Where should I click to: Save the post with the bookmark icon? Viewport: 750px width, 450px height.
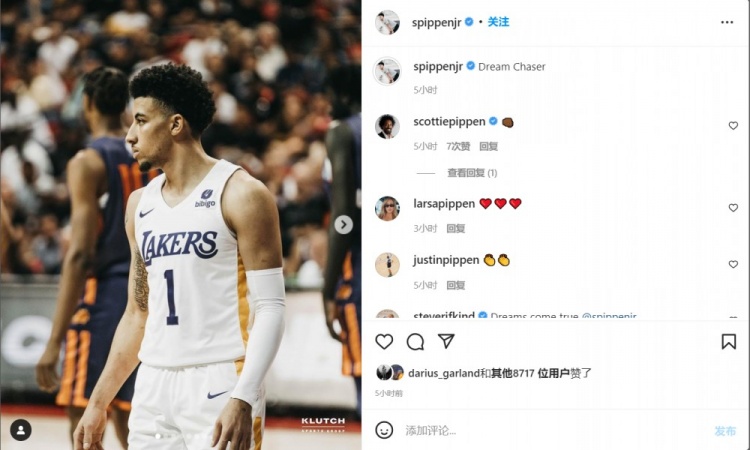[728, 341]
